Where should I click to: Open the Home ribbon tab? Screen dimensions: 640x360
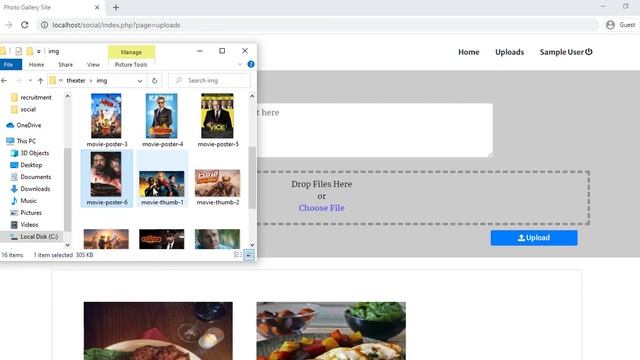(x=36, y=64)
